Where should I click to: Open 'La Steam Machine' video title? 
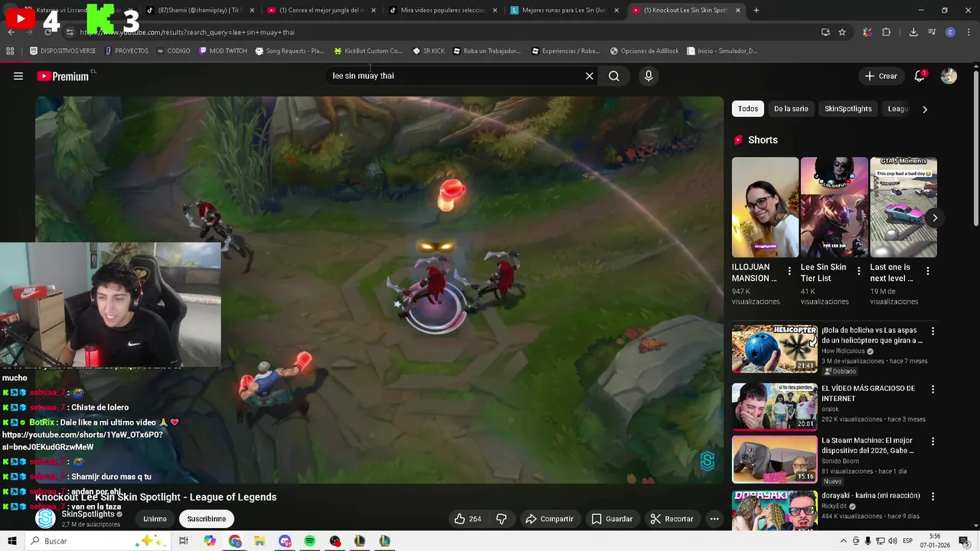(867, 445)
